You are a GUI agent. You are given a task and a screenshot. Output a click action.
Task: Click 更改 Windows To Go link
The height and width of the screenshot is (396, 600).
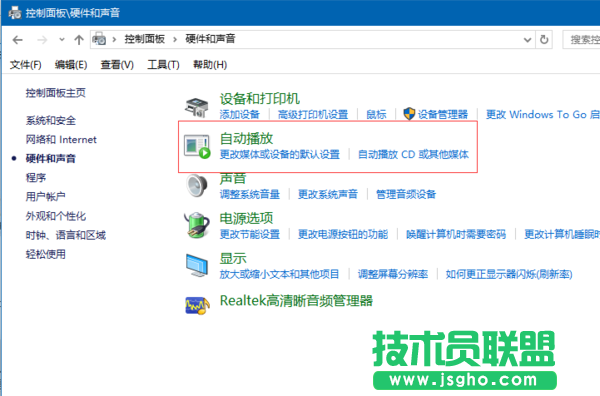tap(543, 114)
